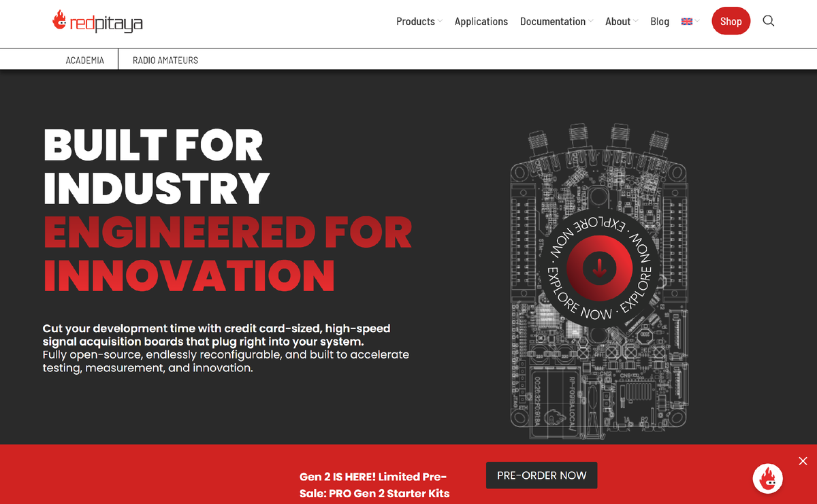This screenshot has width=817, height=504.
Task: Open the About menu item
Action: (618, 22)
